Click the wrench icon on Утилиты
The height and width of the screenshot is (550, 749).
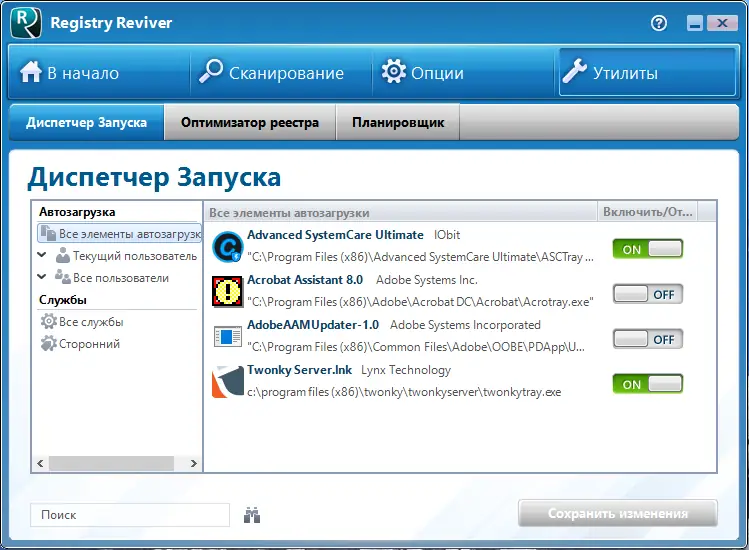575,71
